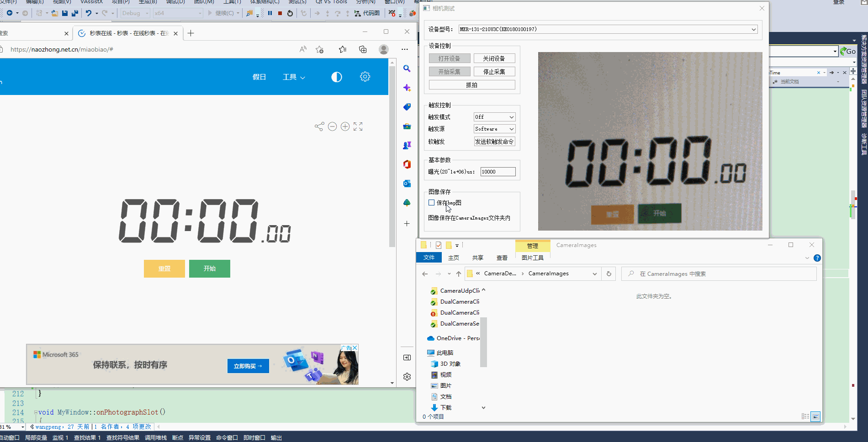Go up one folder in Explorer

coord(459,274)
